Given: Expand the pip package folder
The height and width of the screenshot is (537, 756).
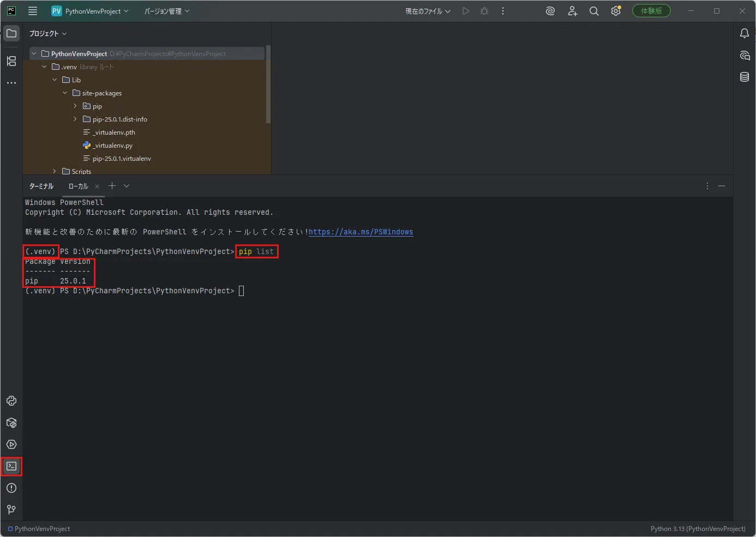Looking at the screenshot, I should 75,106.
